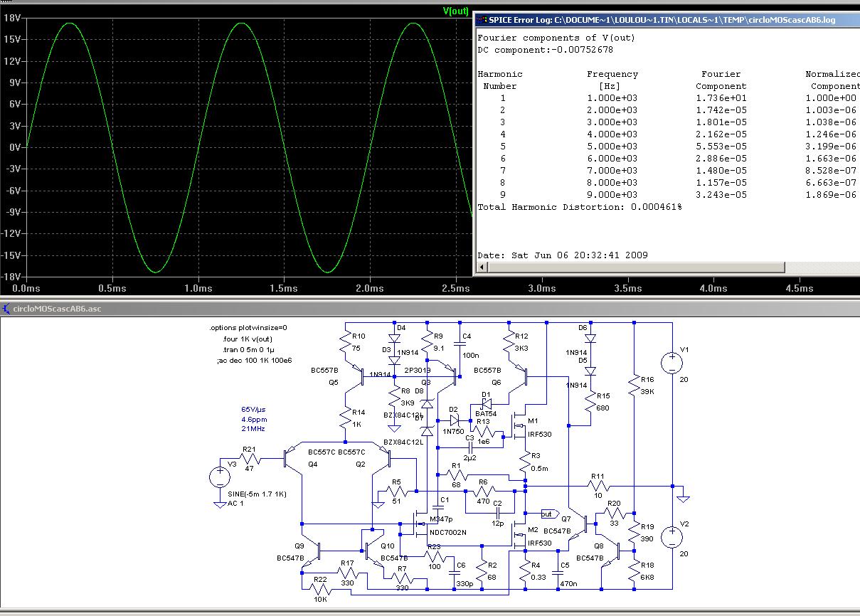Click the SPICE Error Log window icon
The image size is (860, 616).
[x=481, y=20]
